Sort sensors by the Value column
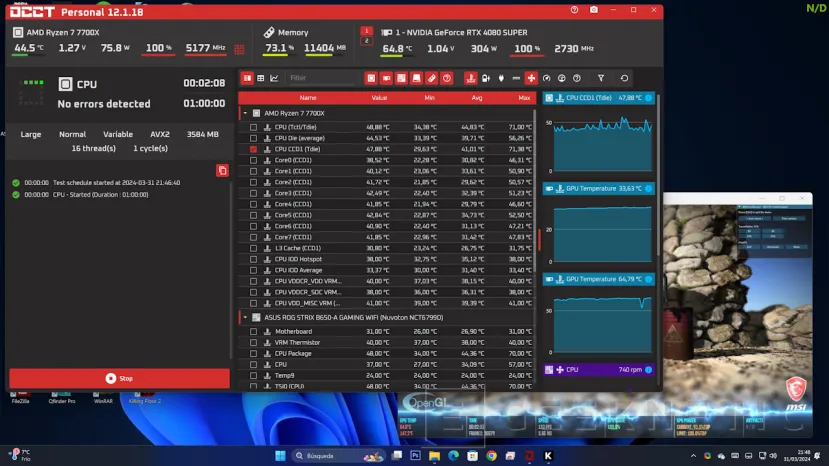The image size is (829, 466). coord(379,98)
